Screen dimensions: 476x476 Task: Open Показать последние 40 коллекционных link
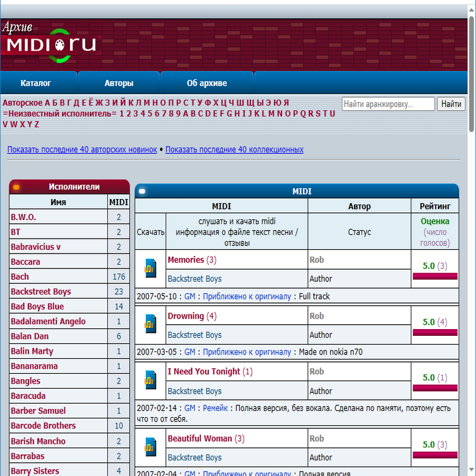tap(234, 149)
